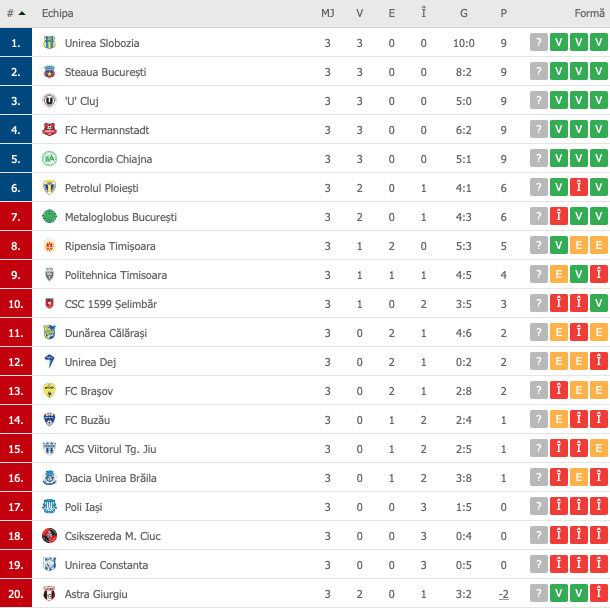Image resolution: width=610 pixels, height=608 pixels.
Task: Click the FC Hermannstadt club logo
Action: [50, 130]
